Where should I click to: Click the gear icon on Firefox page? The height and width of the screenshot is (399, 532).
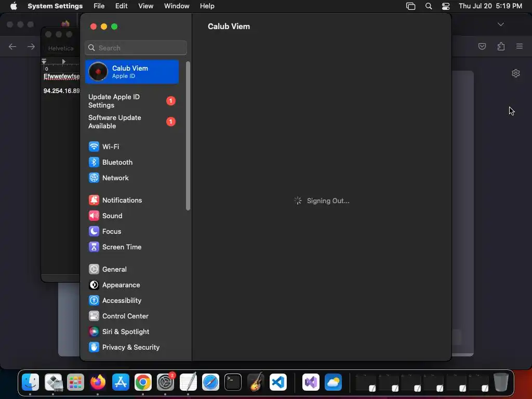point(516,73)
